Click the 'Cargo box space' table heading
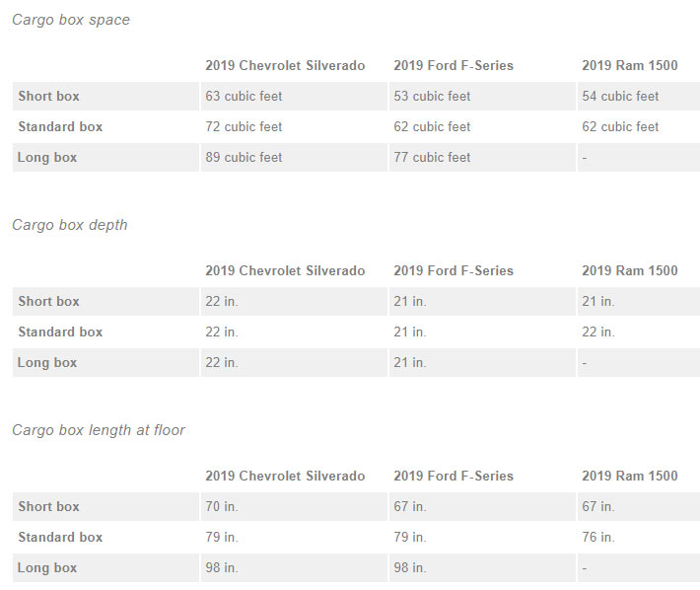The image size is (700, 590). pos(71,20)
